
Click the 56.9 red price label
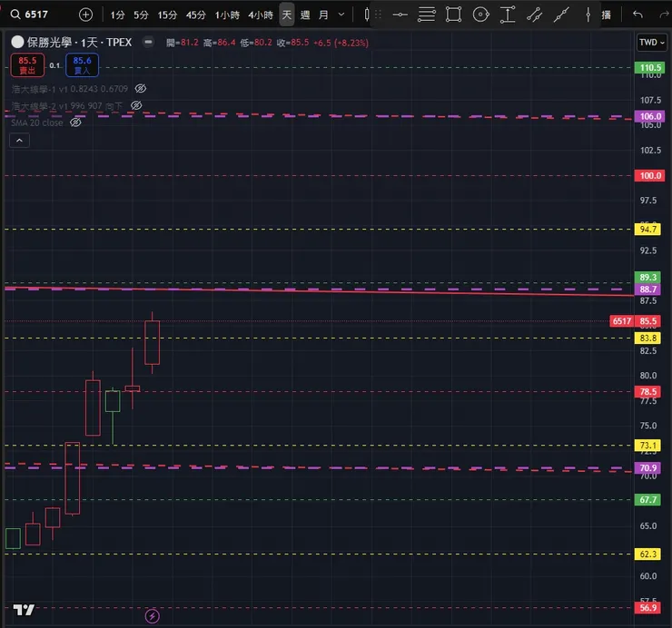point(647,607)
